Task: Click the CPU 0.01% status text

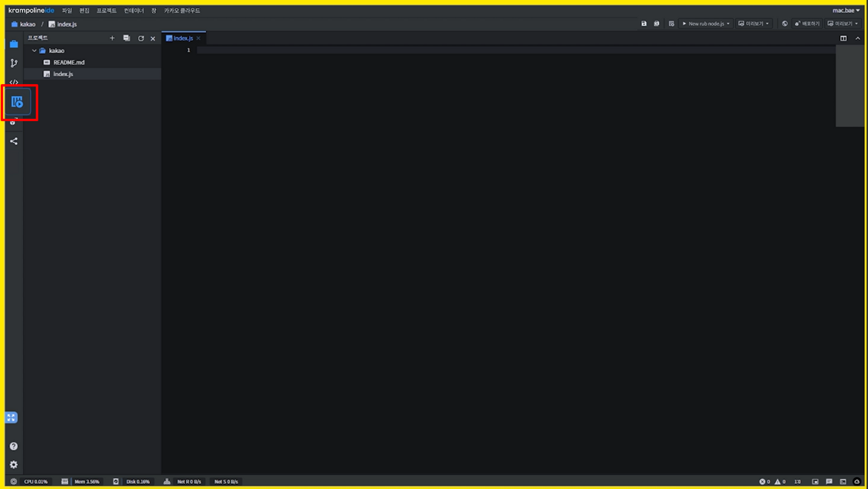Action: 36,482
